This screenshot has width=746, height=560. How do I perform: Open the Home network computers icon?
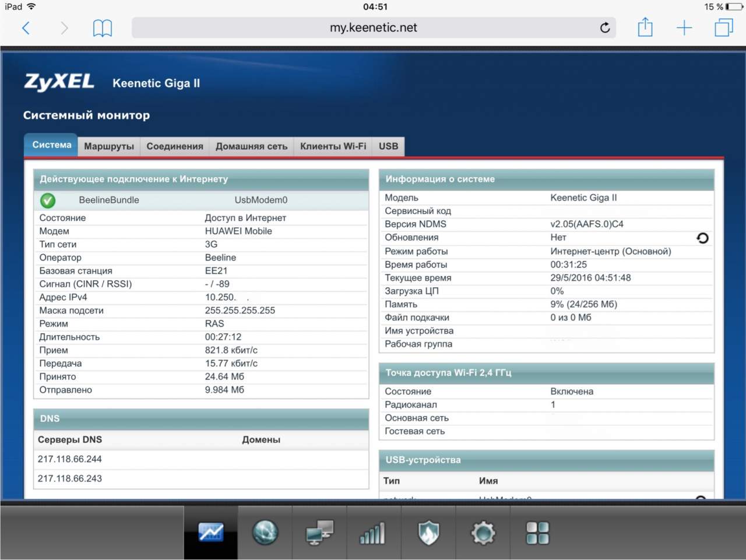[319, 533]
